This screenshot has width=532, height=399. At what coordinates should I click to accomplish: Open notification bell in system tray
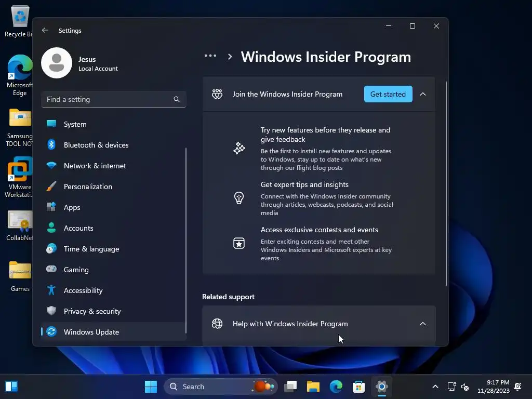pos(518,387)
